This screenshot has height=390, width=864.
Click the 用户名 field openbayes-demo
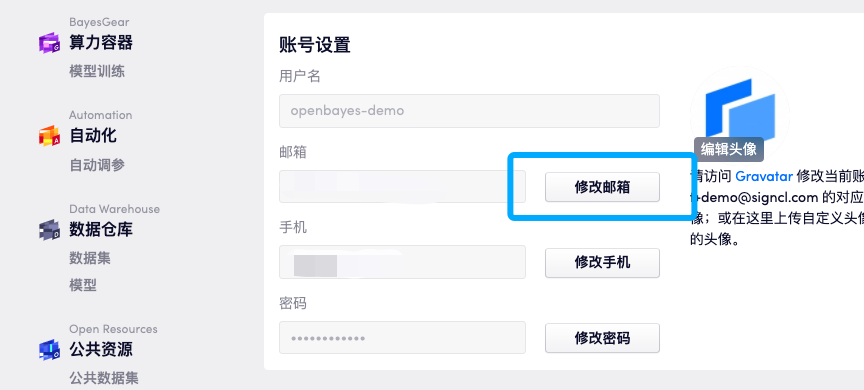[x=469, y=111]
